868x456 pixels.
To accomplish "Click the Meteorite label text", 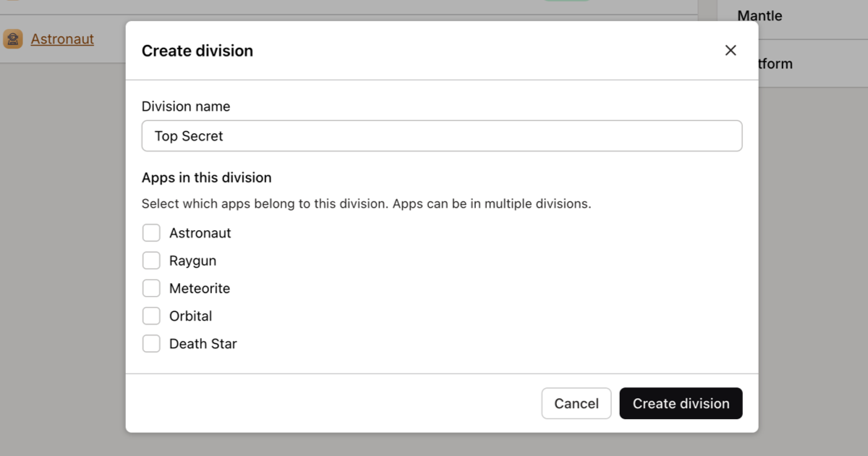I will [199, 287].
